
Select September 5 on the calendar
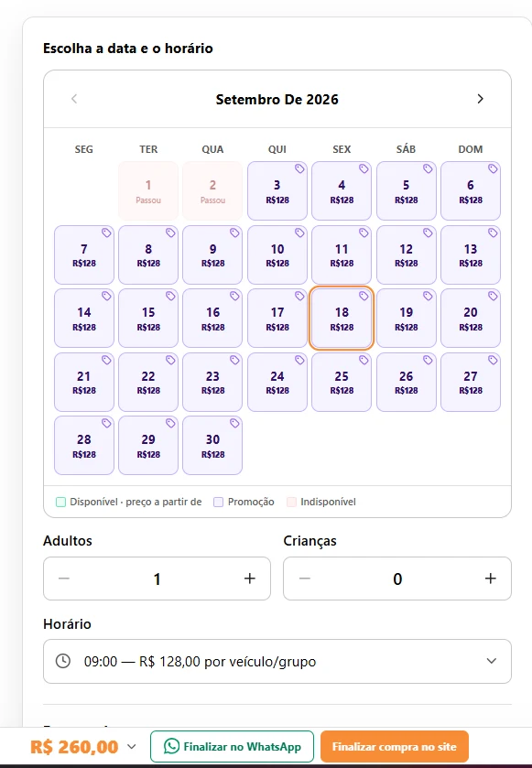407,191
